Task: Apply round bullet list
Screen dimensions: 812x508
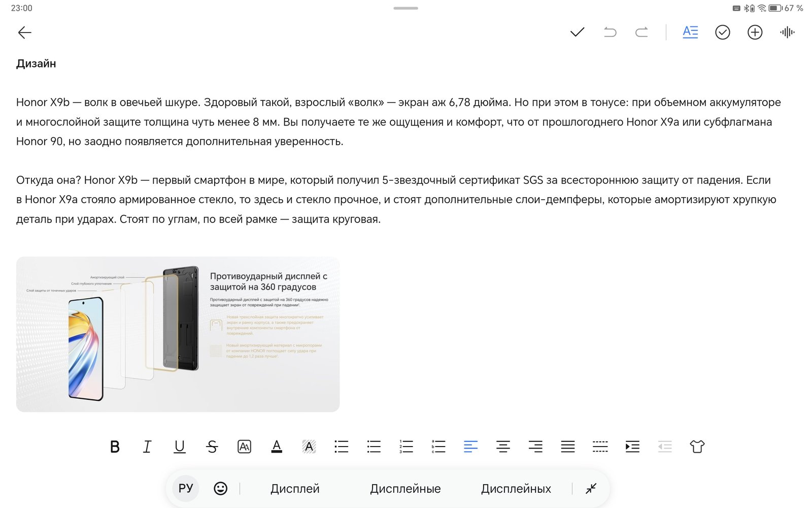Action: (374, 447)
